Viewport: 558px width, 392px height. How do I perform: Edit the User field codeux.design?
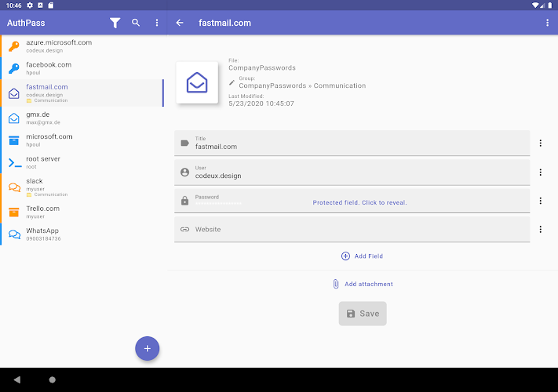click(352, 172)
